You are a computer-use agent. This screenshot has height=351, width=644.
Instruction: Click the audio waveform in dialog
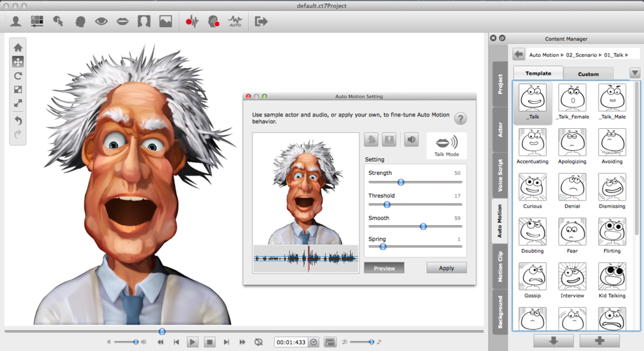pos(306,259)
